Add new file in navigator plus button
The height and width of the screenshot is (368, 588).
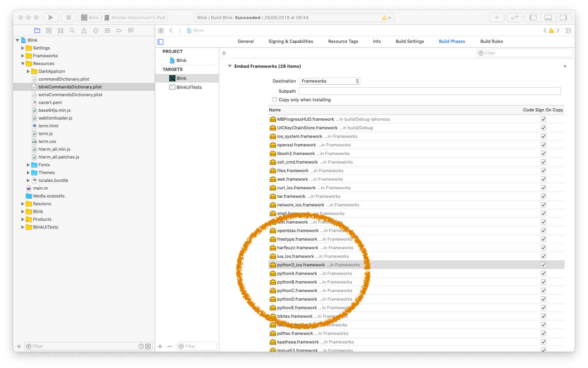pyautogui.click(x=19, y=346)
